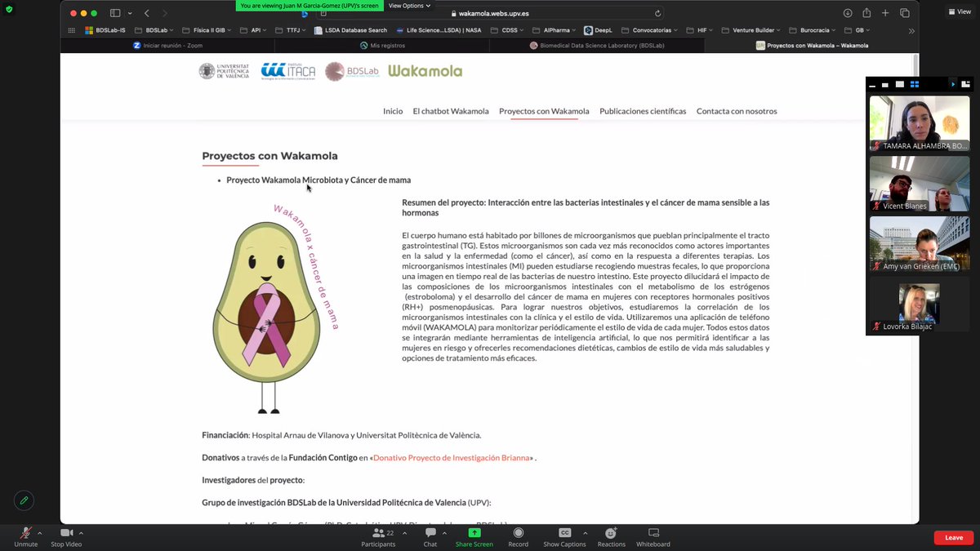
Task: Open Donativo Proyecto de Investigación Brianna link
Action: [451, 458]
